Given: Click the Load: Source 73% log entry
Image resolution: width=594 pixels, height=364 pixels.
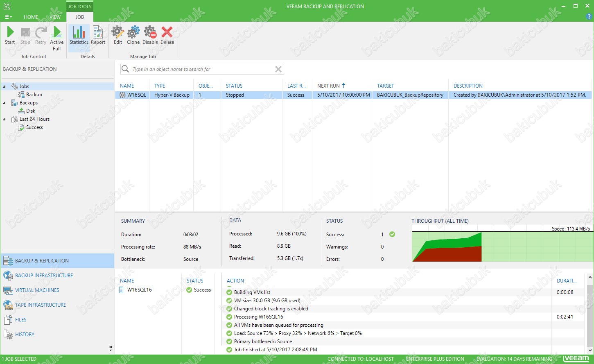Looking at the screenshot, I should pos(298,333).
